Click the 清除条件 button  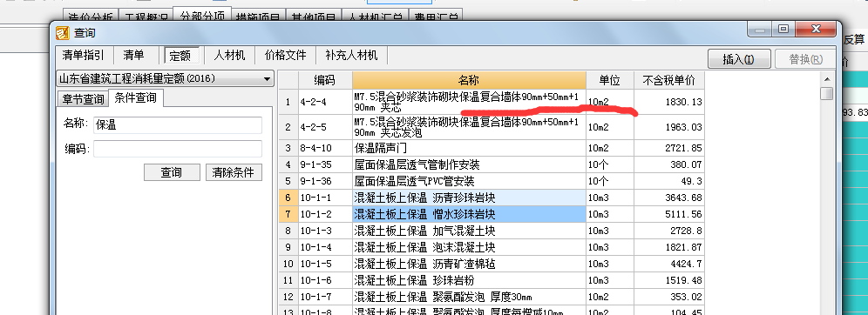pyautogui.click(x=234, y=172)
